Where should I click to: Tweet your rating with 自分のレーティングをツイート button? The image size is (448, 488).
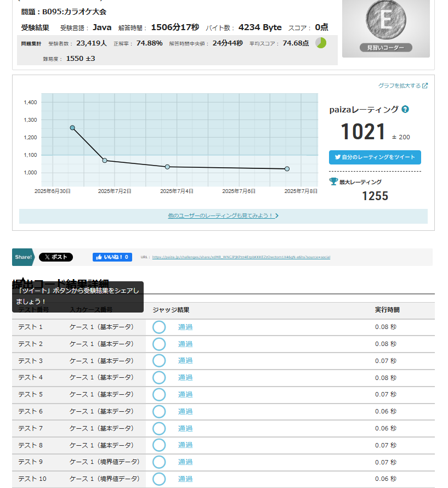click(375, 157)
